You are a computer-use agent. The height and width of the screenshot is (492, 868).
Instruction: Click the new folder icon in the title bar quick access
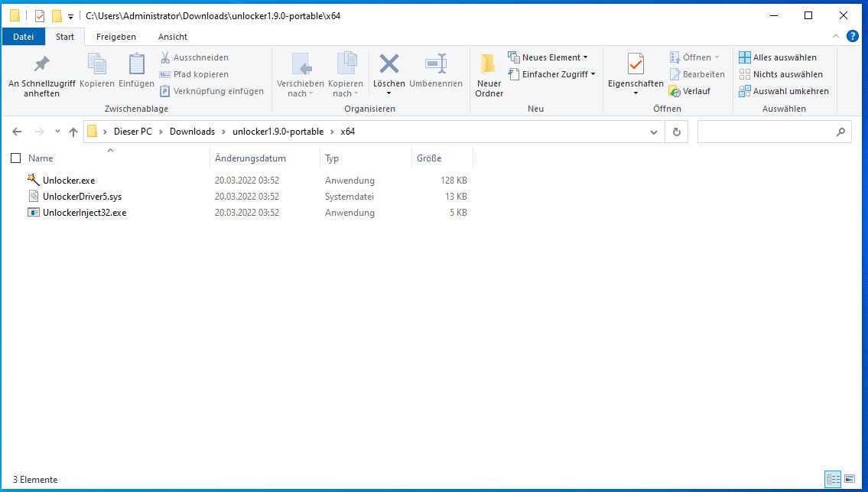tap(57, 15)
